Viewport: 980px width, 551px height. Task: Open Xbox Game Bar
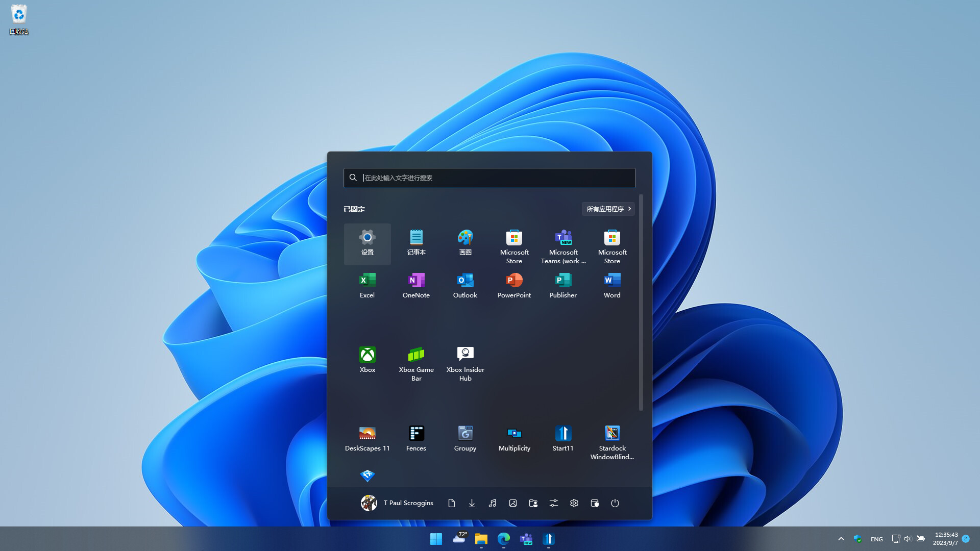pyautogui.click(x=416, y=363)
